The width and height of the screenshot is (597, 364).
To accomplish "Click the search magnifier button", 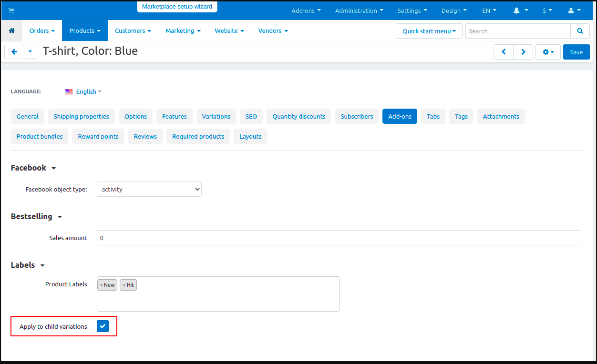I will click(x=580, y=31).
